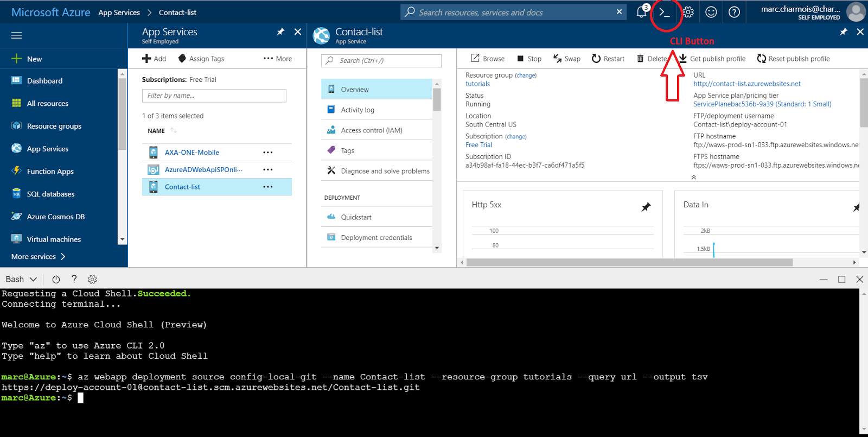This screenshot has height=437, width=868.
Task: Restart the Contact-list app
Action: pyautogui.click(x=608, y=59)
